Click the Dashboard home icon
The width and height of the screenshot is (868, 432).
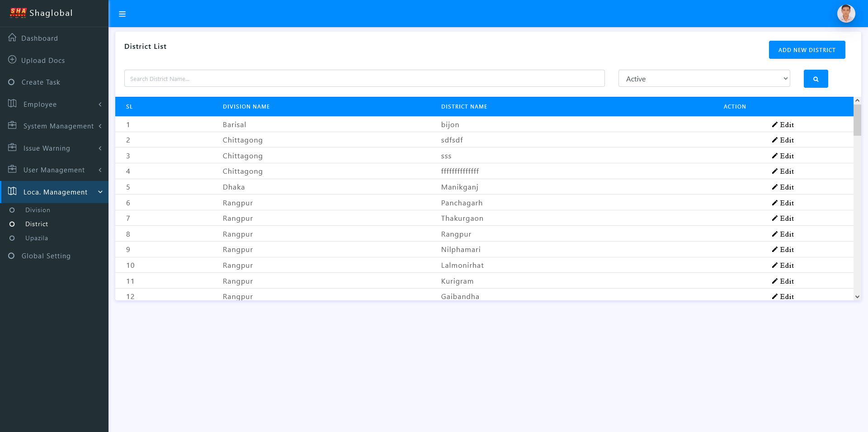pos(12,38)
